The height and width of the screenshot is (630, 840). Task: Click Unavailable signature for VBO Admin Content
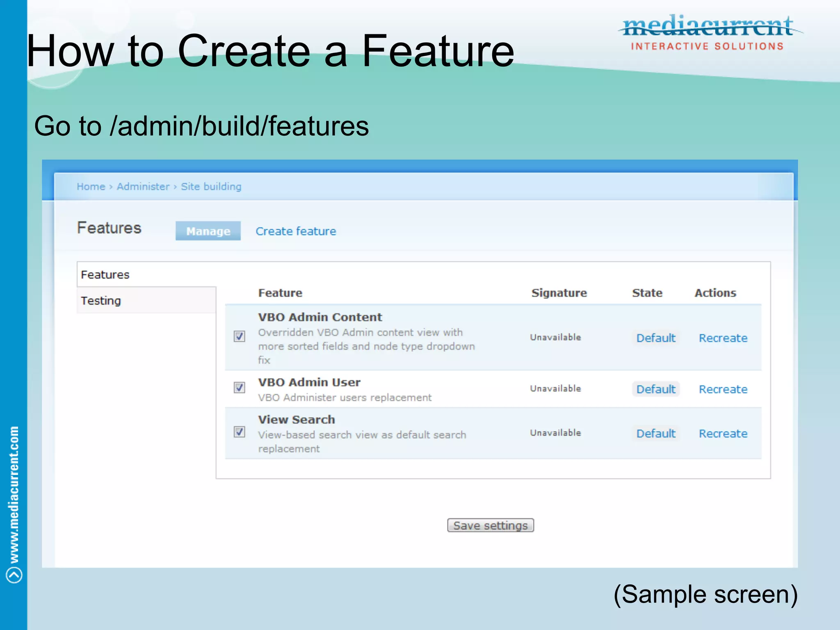click(x=555, y=337)
